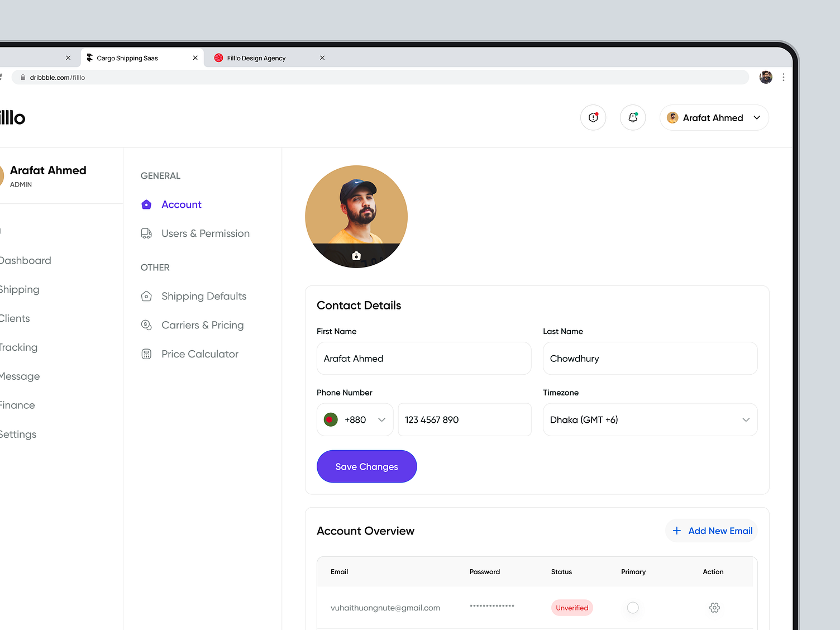Go to Message in sidebar

[x=20, y=376]
